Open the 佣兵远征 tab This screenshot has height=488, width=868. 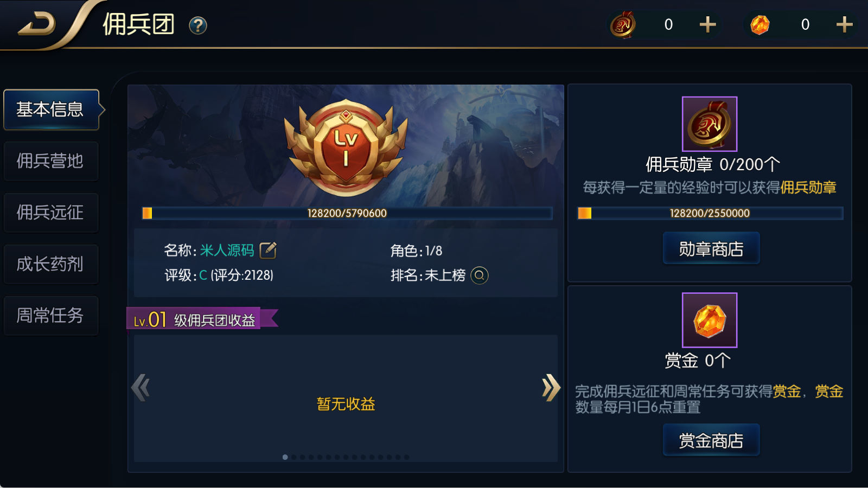[52, 213]
